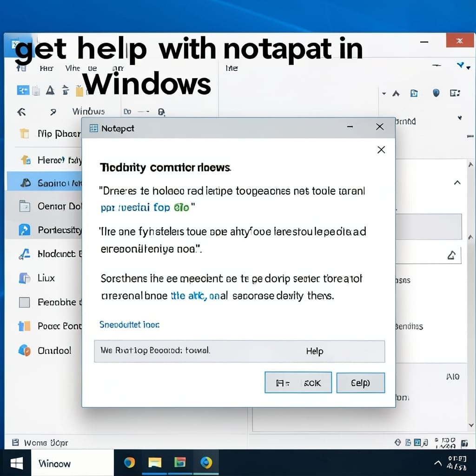The image size is (476, 476).
Task: Click the 'Celp' button in dialog
Action: [x=361, y=383]
